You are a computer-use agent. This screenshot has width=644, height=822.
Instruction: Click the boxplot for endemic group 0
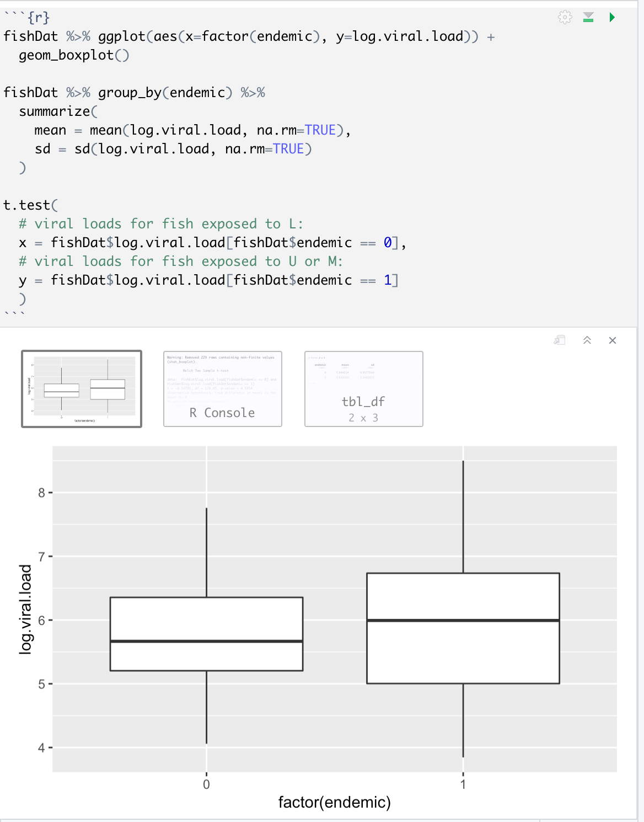(x=206, y=634)
